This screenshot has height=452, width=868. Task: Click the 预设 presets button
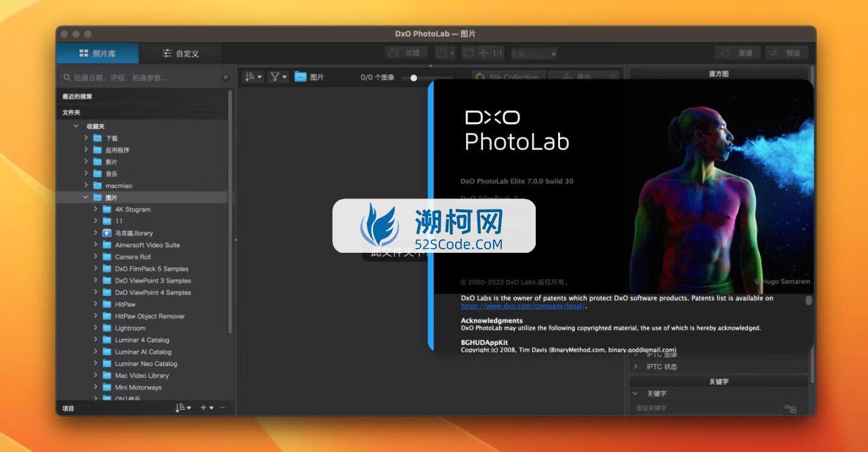(x=787, y=53)
